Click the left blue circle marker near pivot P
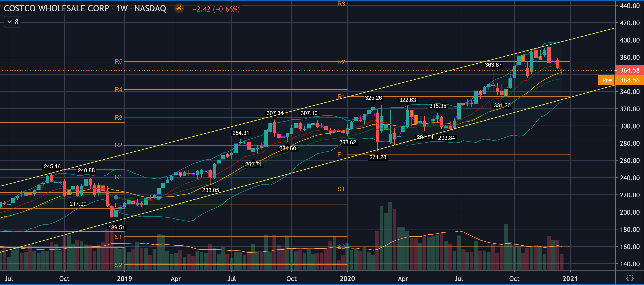This screenshot has height=285, width=644. pyautogui.click(x=116, y=197)
